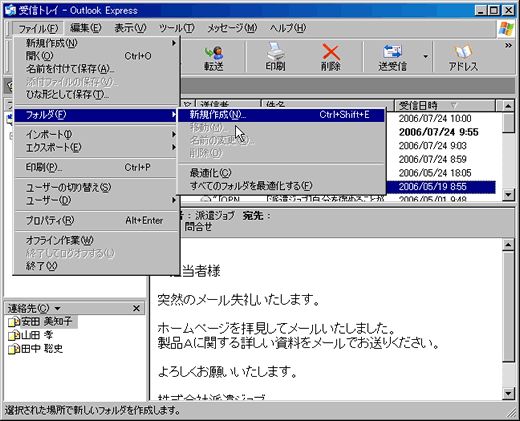
Task: Choose 最適化(C) in folder submenu
Action: tap(281, 173)
